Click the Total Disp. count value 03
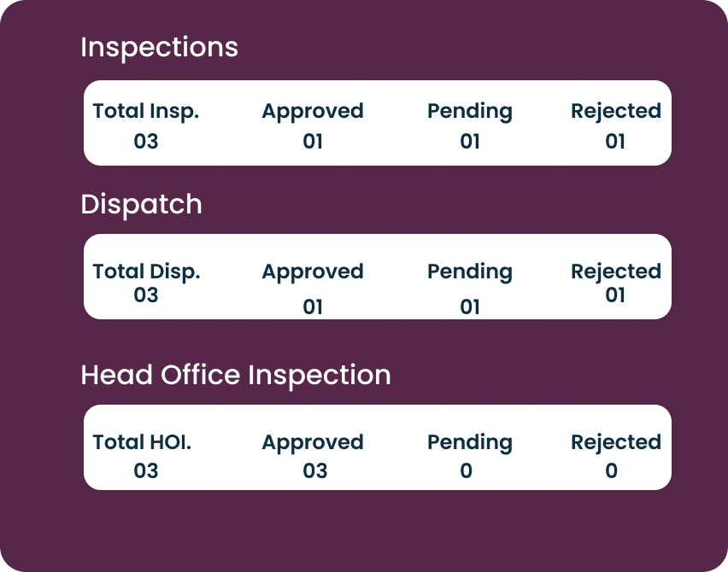Screen dimensions: 728x572 (146, 295)
